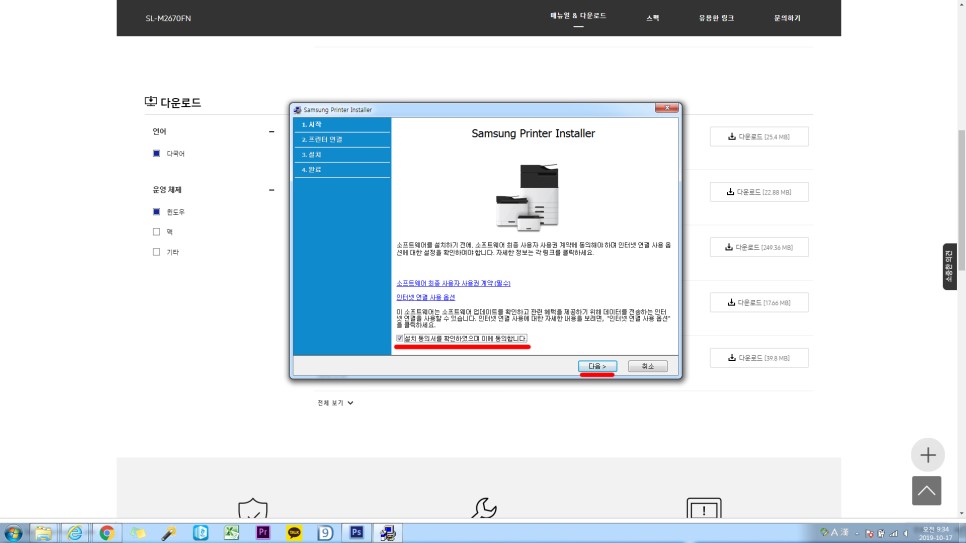
Task: Open the 유용한 링크 tab
Action: coord(716,18)
